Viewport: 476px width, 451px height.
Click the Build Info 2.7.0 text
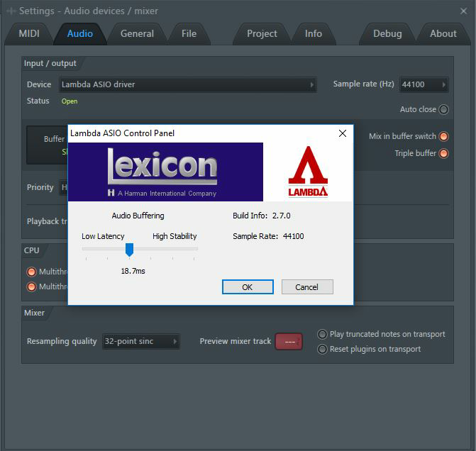coord(261,216)
